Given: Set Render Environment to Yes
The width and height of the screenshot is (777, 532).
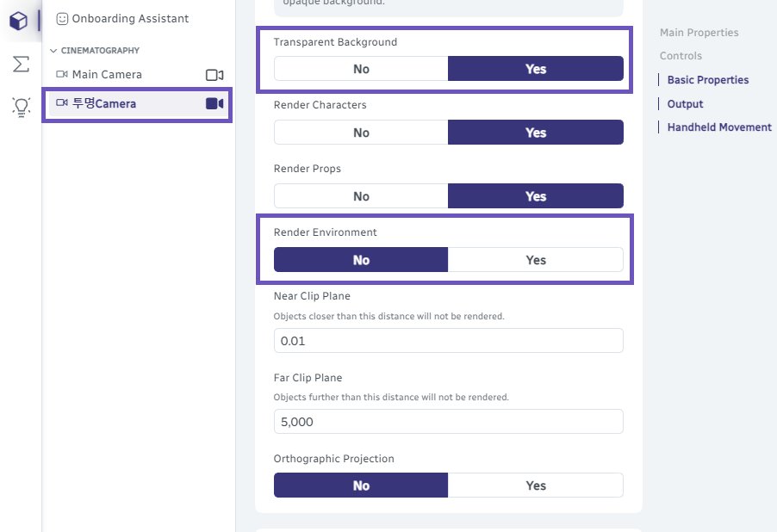Looking at the screenshot, I should [535, 260].
